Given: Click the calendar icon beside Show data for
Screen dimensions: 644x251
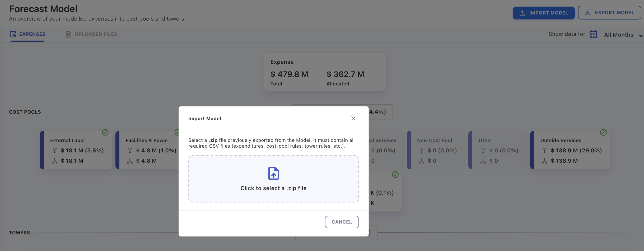Looking at the screenshot, I should pyautogui.click(x=593, y=35).
